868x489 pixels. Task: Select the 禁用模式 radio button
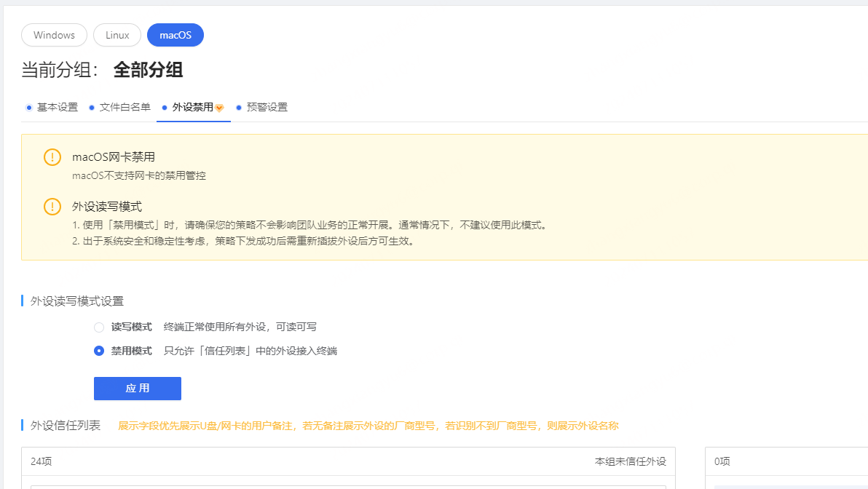pyautogui.click(x=99, y=351)
